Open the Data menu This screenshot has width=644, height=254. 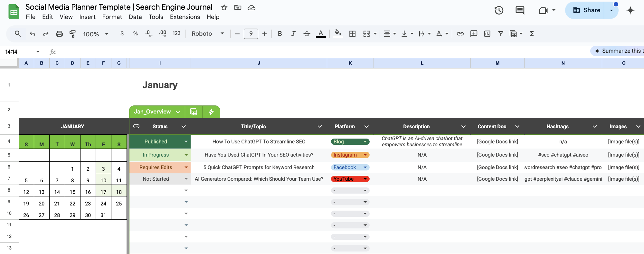(x=135, y=17)
